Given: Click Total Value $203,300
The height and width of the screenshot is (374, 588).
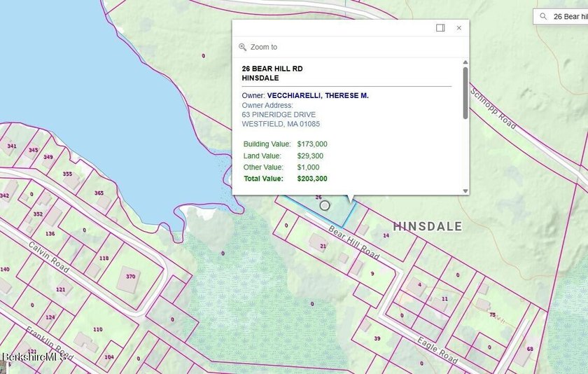Looking at the screenshot, I should [x=285, y=179].
